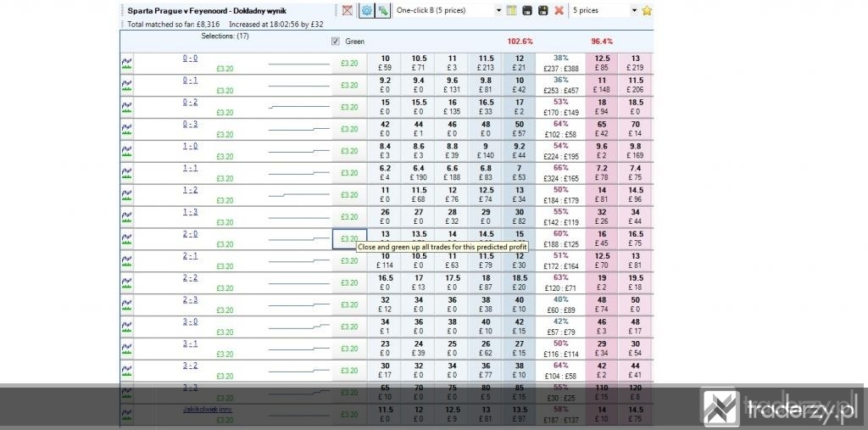Click the 38% cell in 0 - 0 row

click(x=561, y=63)
